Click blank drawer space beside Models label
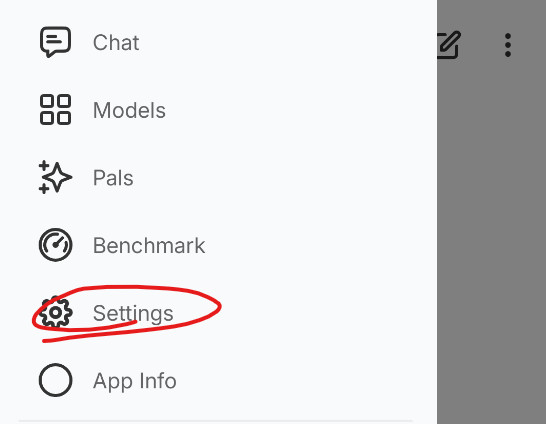The height and width of the screenshot is (424, 546). click(x=299, y=110)
